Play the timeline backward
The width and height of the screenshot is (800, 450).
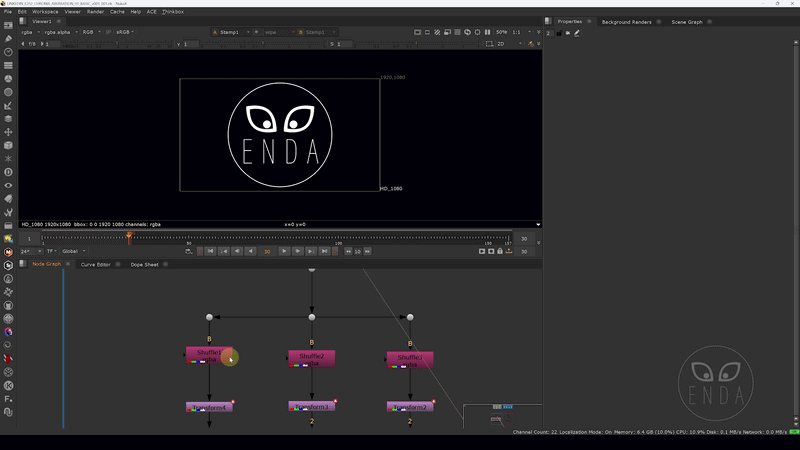pos(251,251)
